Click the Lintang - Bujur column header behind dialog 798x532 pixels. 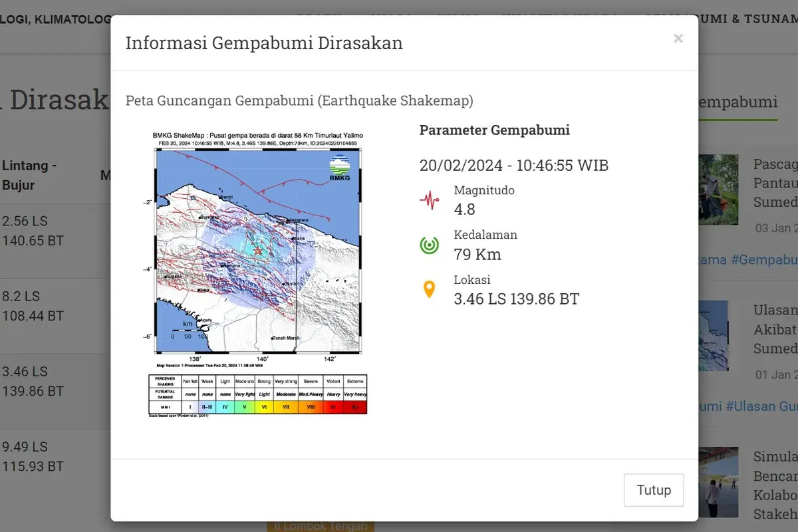(29, 176)
